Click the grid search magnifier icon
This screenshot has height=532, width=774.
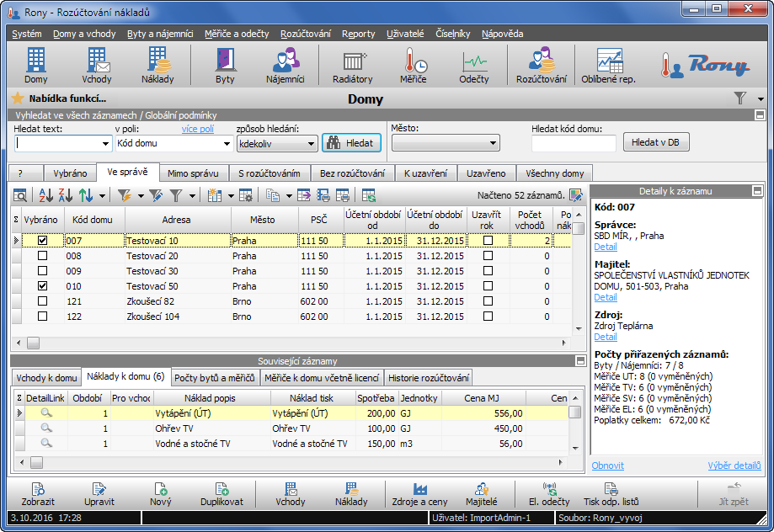coord(20,195)
